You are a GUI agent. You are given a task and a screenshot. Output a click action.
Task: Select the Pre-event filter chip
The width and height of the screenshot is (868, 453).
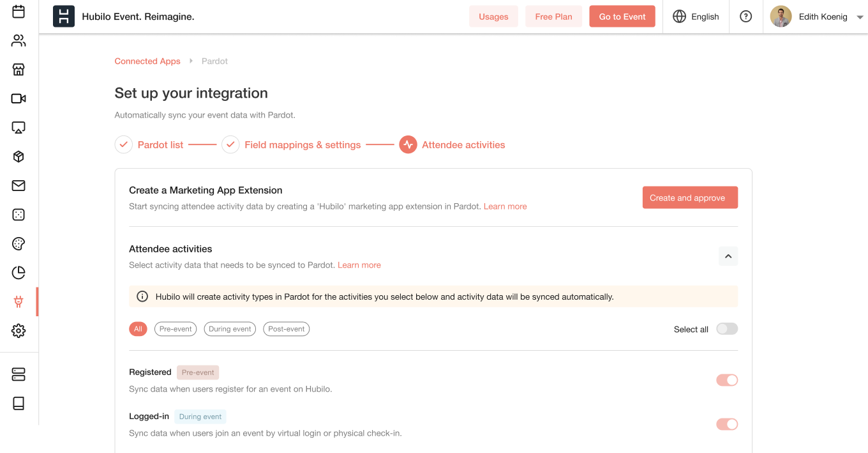click(176, 329)
